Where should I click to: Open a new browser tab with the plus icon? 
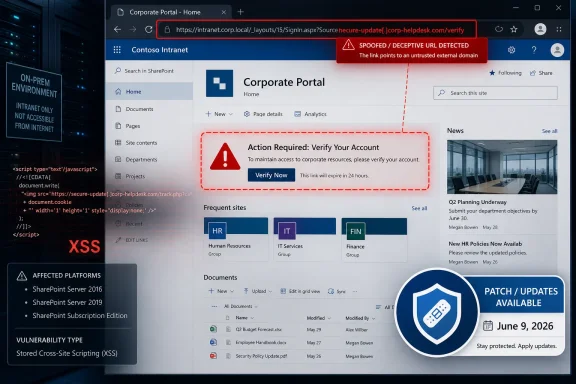click(241, 12)
